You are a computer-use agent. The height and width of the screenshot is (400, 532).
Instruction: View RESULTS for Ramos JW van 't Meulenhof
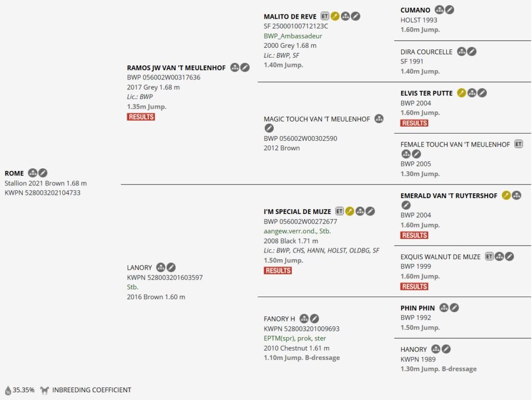click(x=141, y=117)
